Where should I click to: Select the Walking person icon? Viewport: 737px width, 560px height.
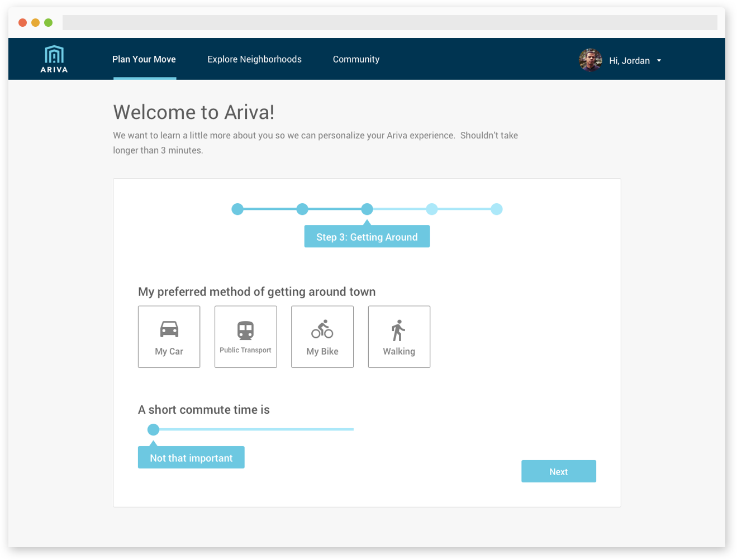pos(398,329)
